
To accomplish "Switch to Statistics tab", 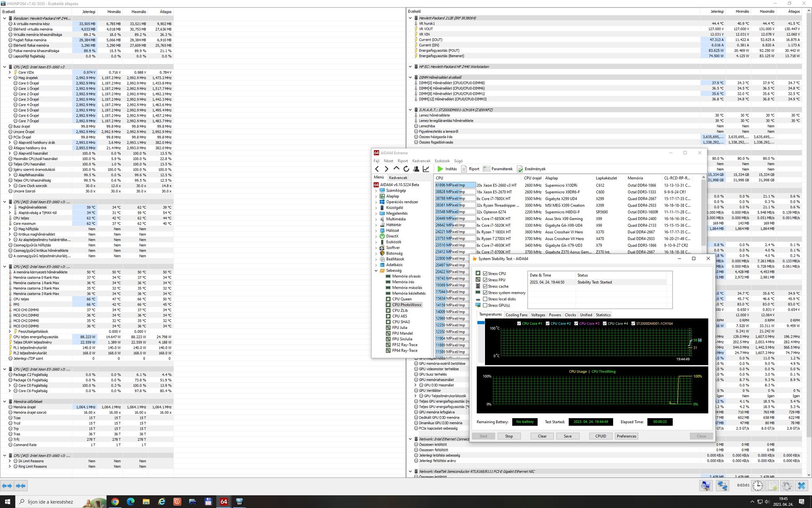I will [x=603, y=315].
